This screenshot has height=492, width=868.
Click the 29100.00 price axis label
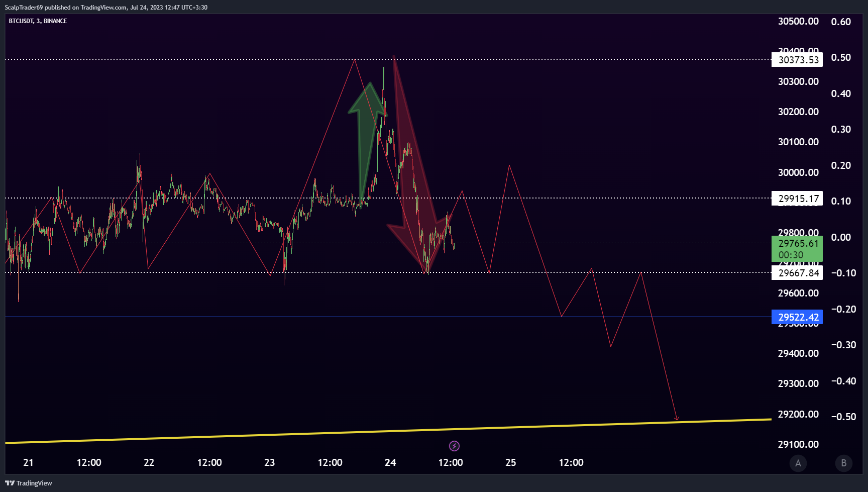798,444
